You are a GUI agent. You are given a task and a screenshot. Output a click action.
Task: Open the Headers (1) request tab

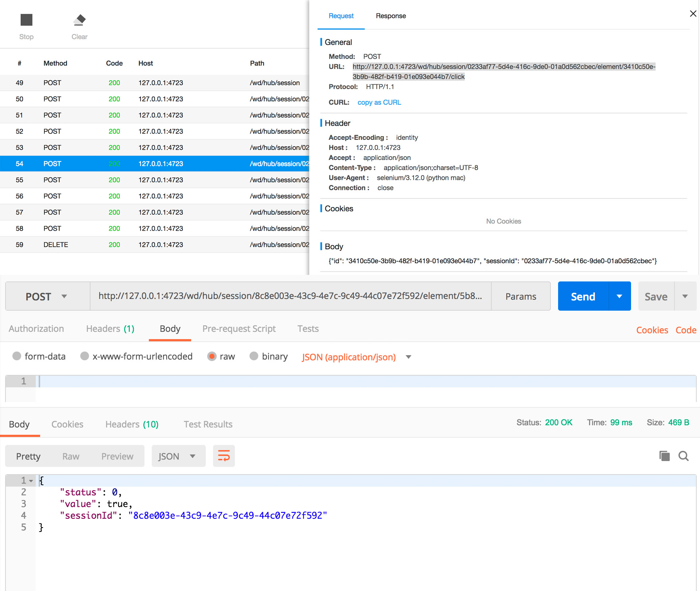(110, 329)
